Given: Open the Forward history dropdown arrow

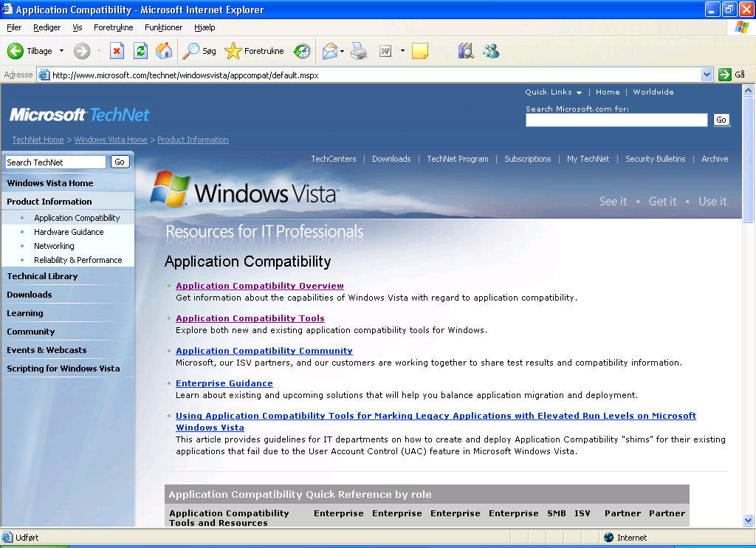Looking at the screenshot, I should point(99,51).
